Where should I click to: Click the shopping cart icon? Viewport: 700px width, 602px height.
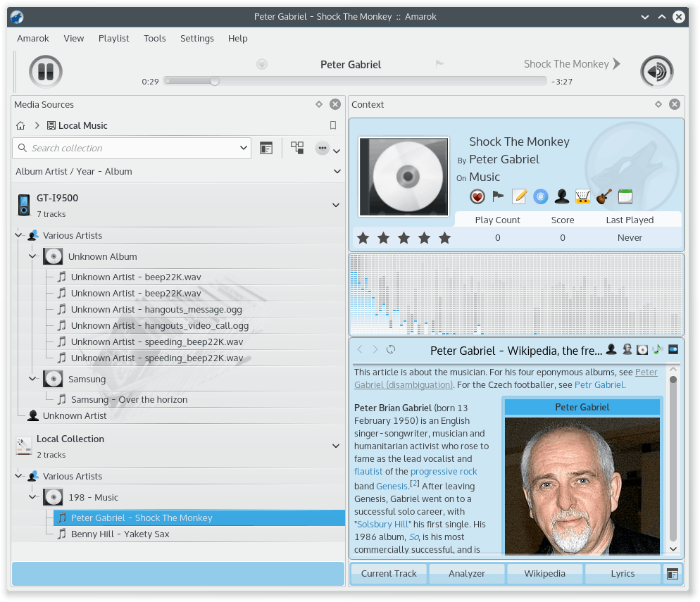click(582, 196)
